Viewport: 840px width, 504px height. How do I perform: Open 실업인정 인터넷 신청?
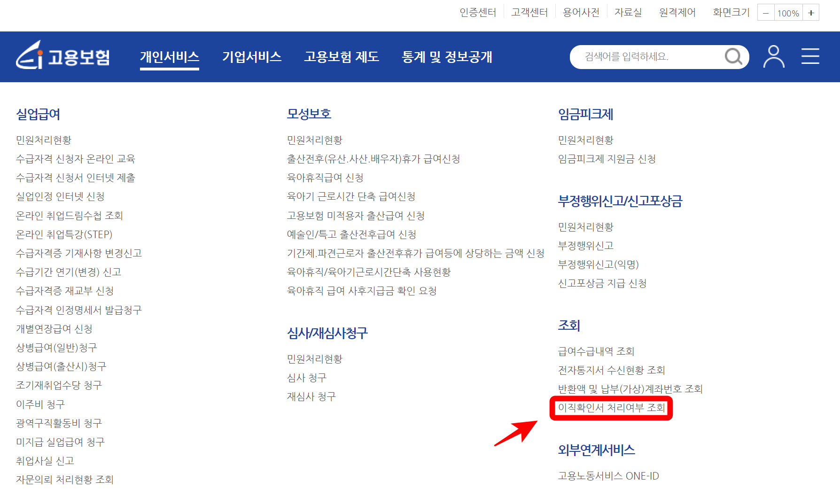point(60,196)
